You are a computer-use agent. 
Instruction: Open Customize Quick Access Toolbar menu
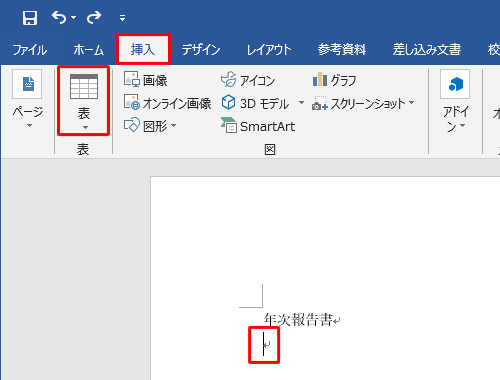122,18
